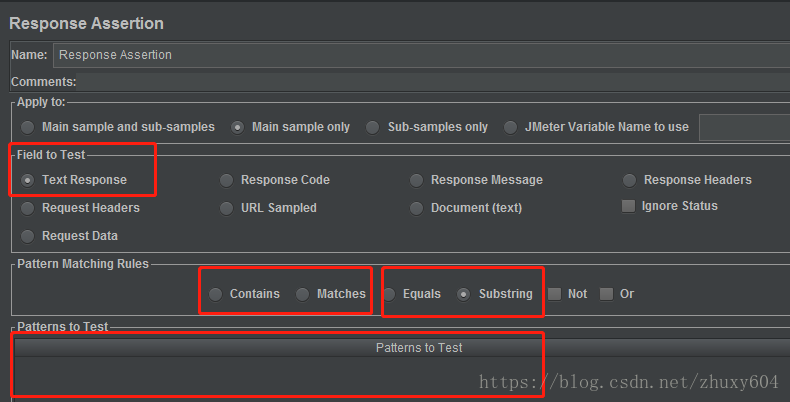Click the empty Patterns to Test table area

tap(402, 379)
